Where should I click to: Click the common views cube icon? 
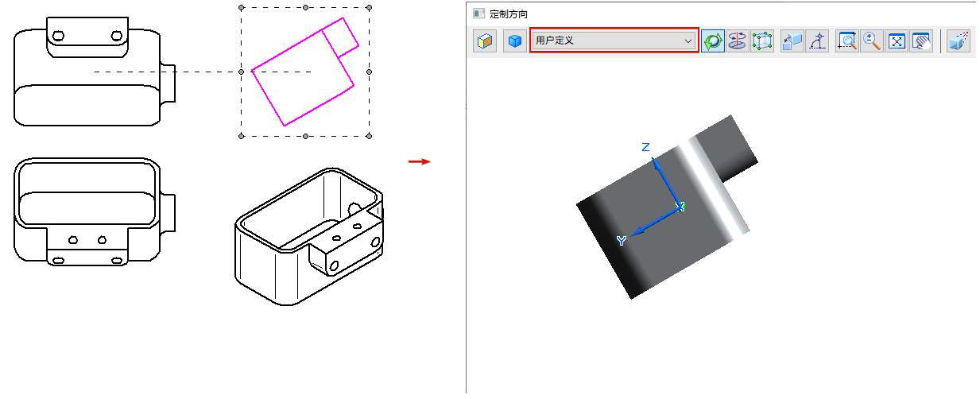click(485, 41)
